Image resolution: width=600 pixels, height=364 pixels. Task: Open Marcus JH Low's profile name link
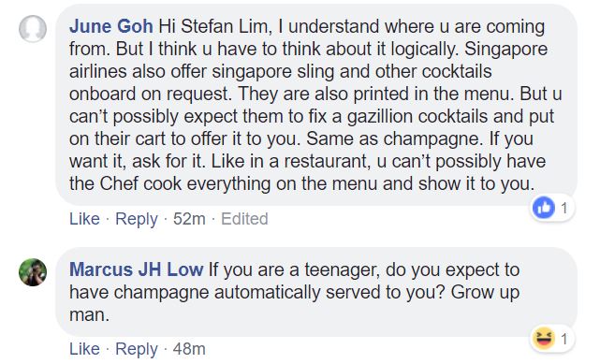(x=137, y=269)
